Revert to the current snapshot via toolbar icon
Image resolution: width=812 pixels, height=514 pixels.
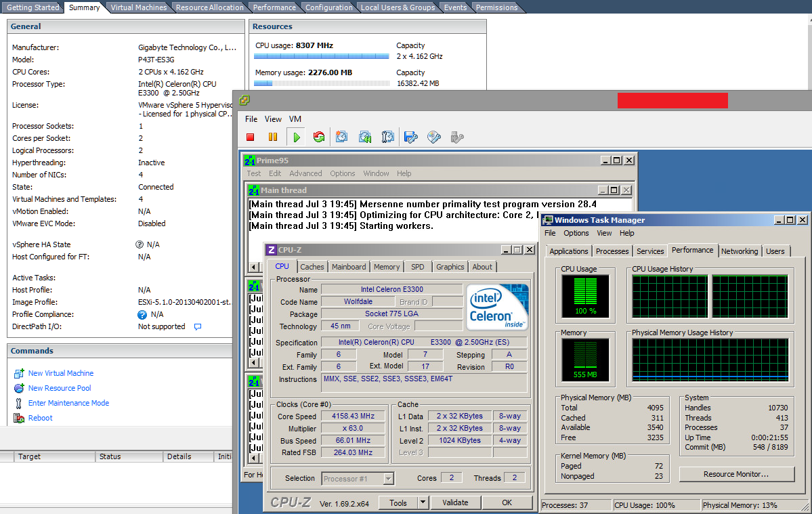tap(365, 137)
